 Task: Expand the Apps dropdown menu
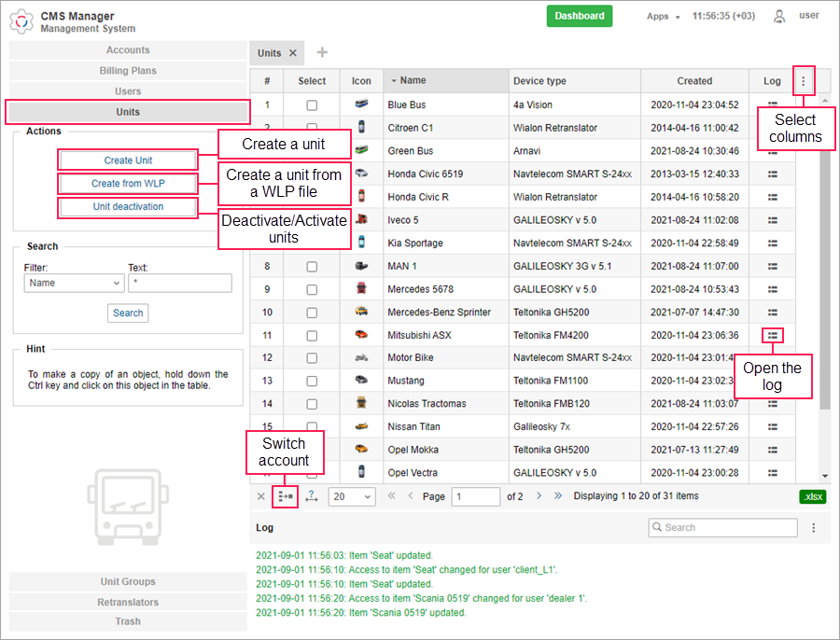point(663,17)
